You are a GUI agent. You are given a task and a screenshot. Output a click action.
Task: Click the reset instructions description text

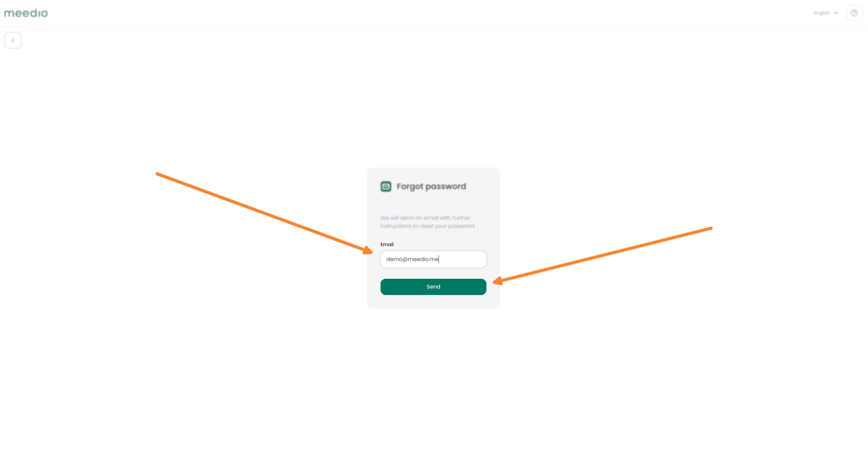pos(428,222)
